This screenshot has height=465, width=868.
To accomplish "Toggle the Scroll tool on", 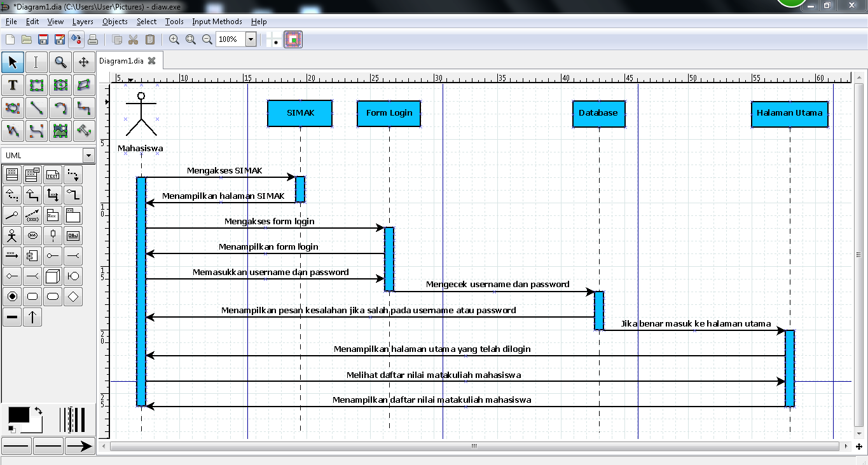I will [85, 62].
